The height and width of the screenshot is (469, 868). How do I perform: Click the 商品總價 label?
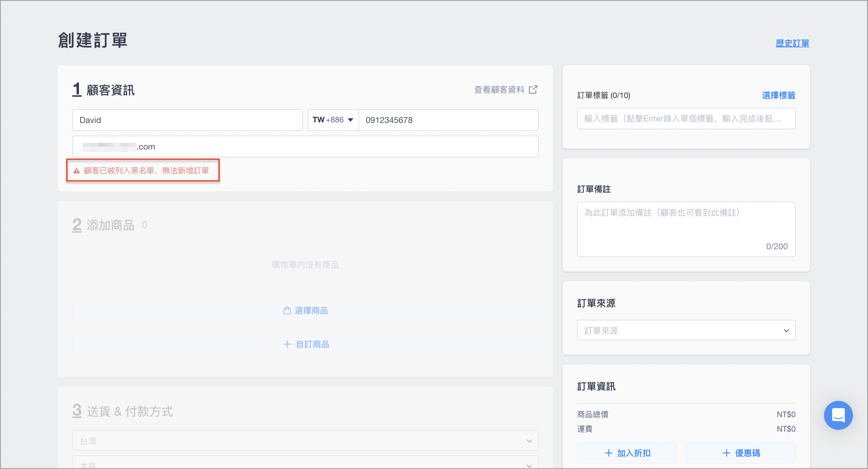(592, 414)
